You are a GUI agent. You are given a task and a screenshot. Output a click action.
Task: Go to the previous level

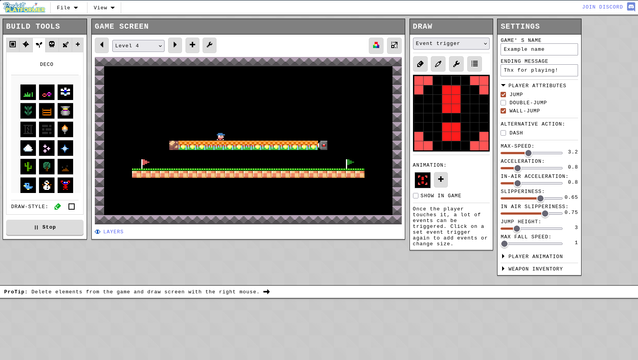point(102,45)
